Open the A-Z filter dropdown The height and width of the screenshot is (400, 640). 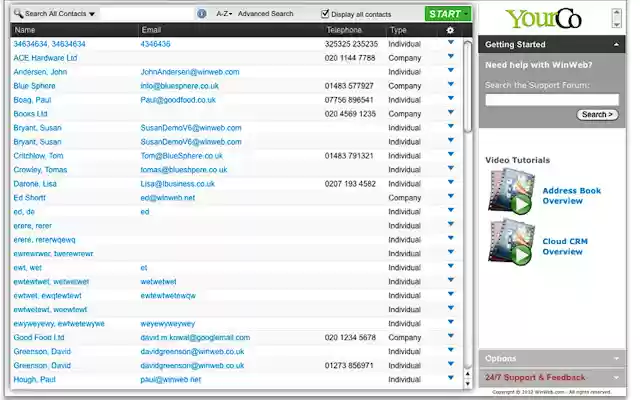tap(224, 14)
